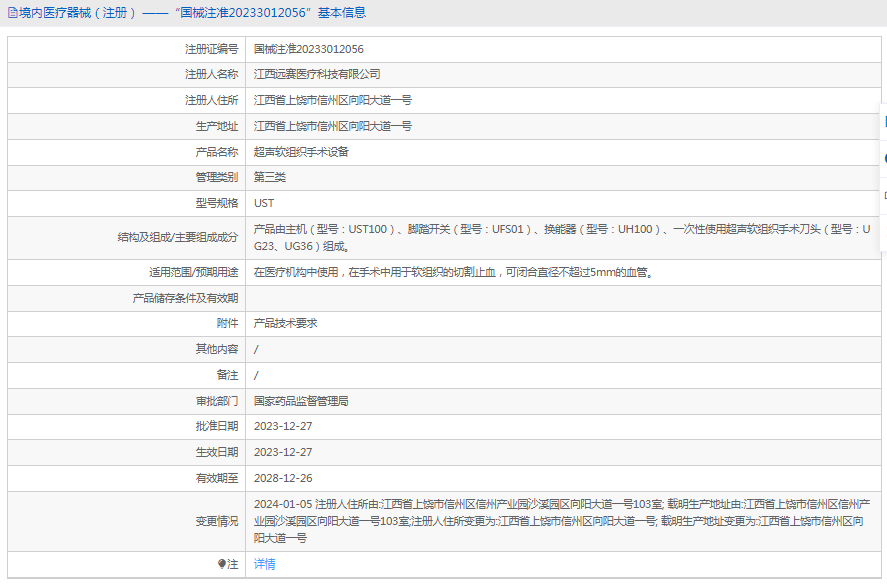887x584 pixels.
Task: Select intended use text starting 在医疗机构中使用
Action: 454,273
